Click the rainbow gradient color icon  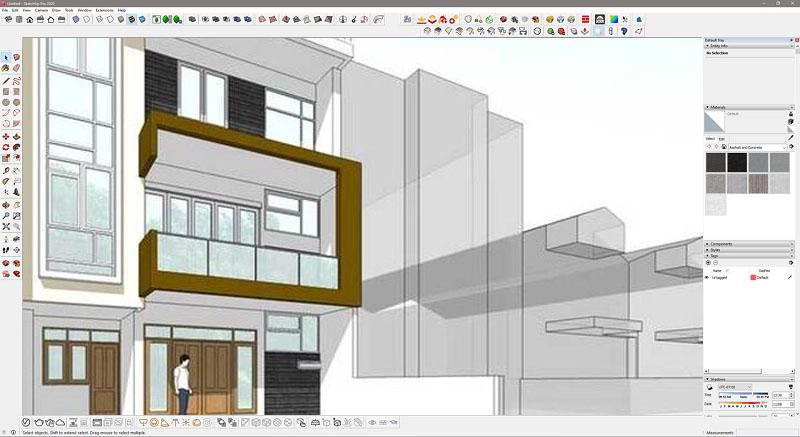[x=614, y=19]
